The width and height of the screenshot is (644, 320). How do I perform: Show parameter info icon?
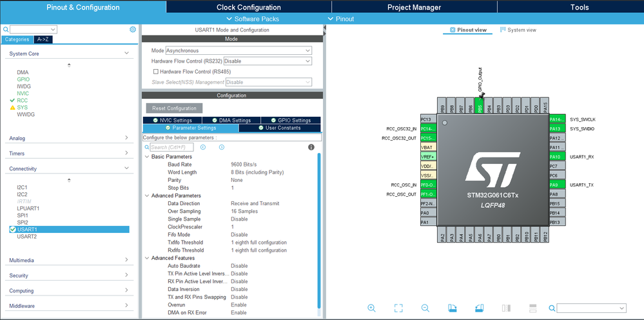[x=311, y=147]
